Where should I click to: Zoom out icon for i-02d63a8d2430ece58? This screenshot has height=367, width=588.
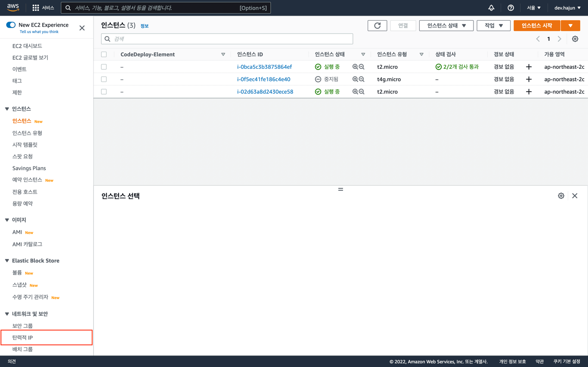[x=362, y=92]
